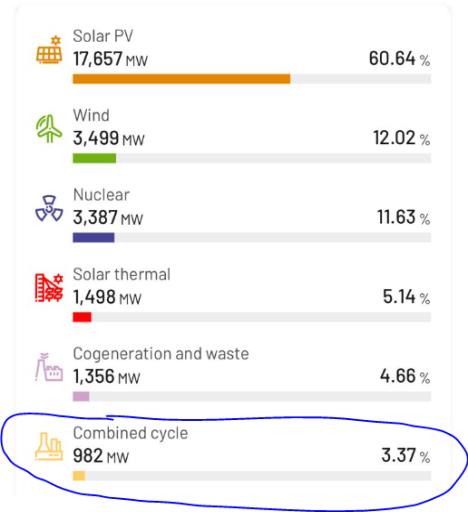Click the purple Nuclear progress bar

94,238
